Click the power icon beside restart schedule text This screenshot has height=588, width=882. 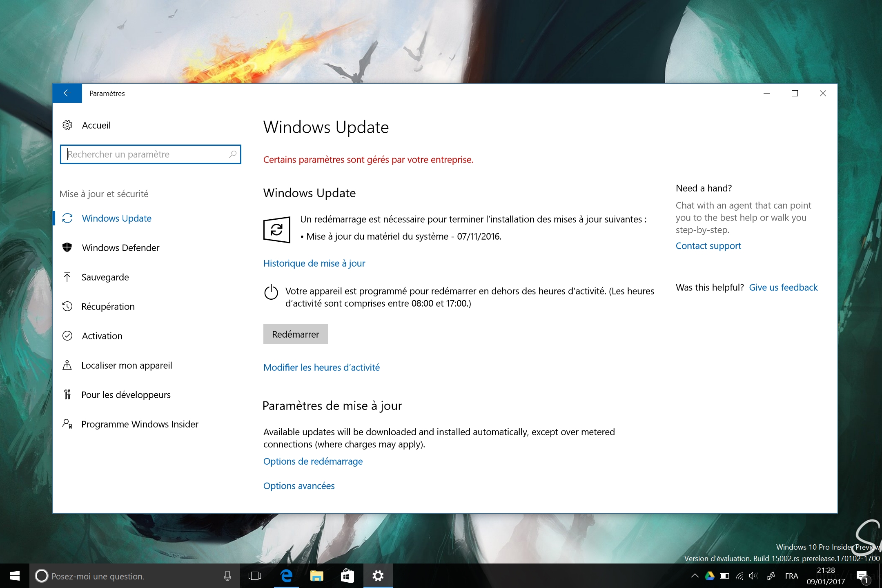tap(271, 292)
